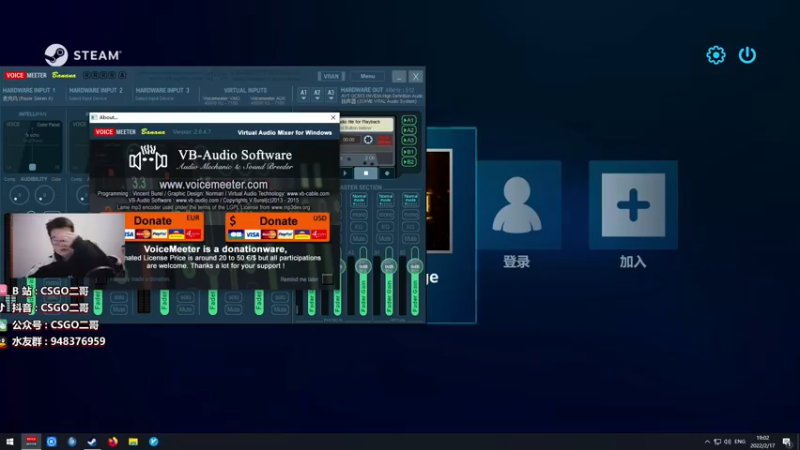
Task: Toggle cassette routing to A2 bus
Action: coord(409,131)
